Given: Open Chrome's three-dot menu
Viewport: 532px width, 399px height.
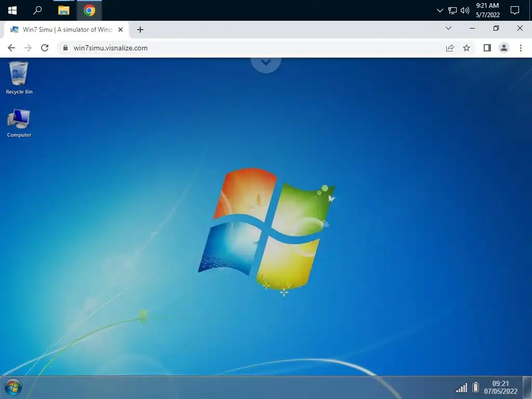Looking at the screenshot, I should click(521, 48).
